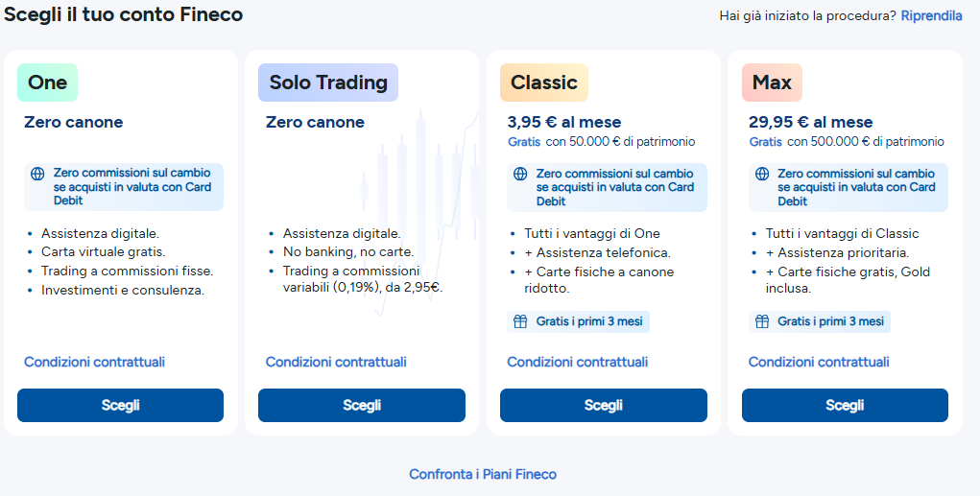Click the Riprendi link to resume procedure
Screen dimensions: 980x496
pos(931,15)
